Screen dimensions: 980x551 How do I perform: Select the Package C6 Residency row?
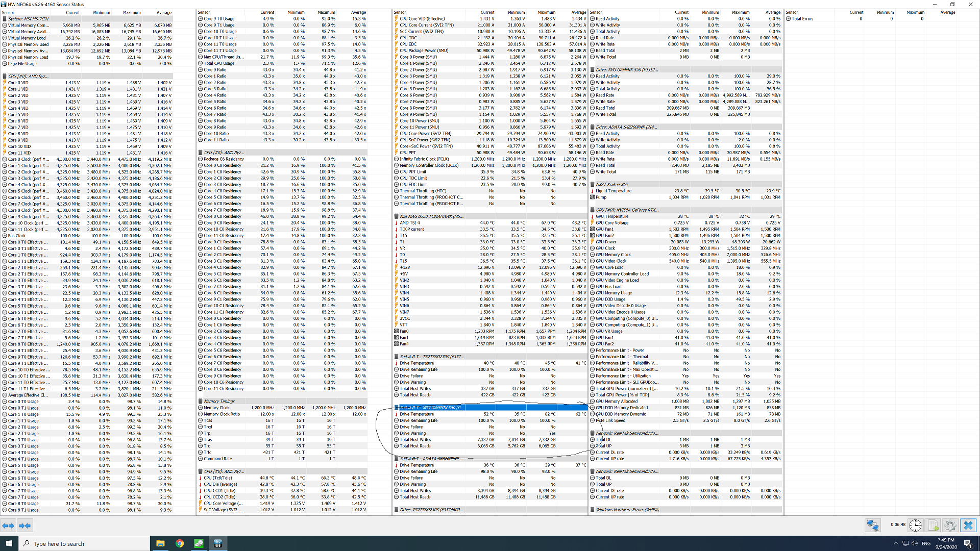pos(283,159)
